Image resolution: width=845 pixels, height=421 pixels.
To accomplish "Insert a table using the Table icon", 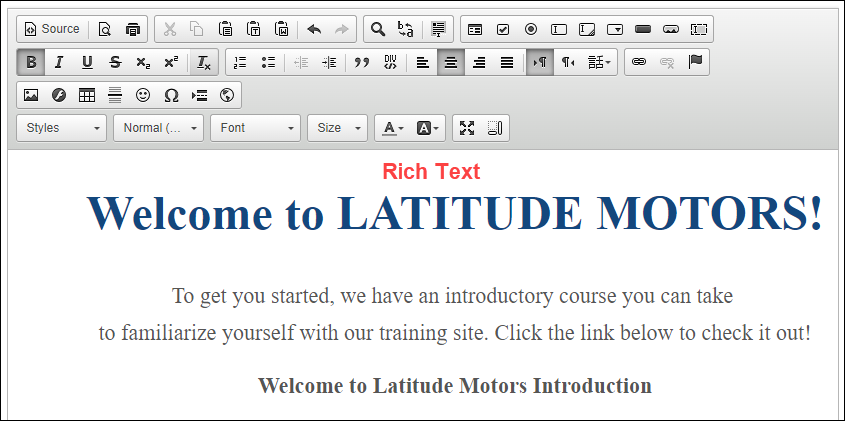I will coord(87,96).
